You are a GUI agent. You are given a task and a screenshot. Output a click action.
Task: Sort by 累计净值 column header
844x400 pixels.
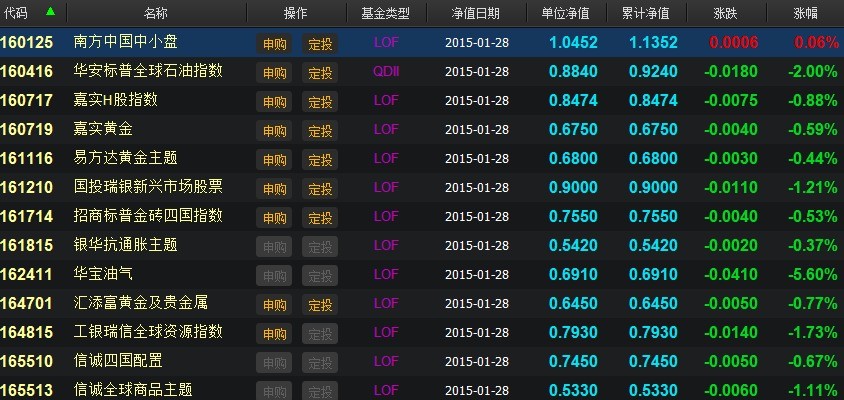645,13
